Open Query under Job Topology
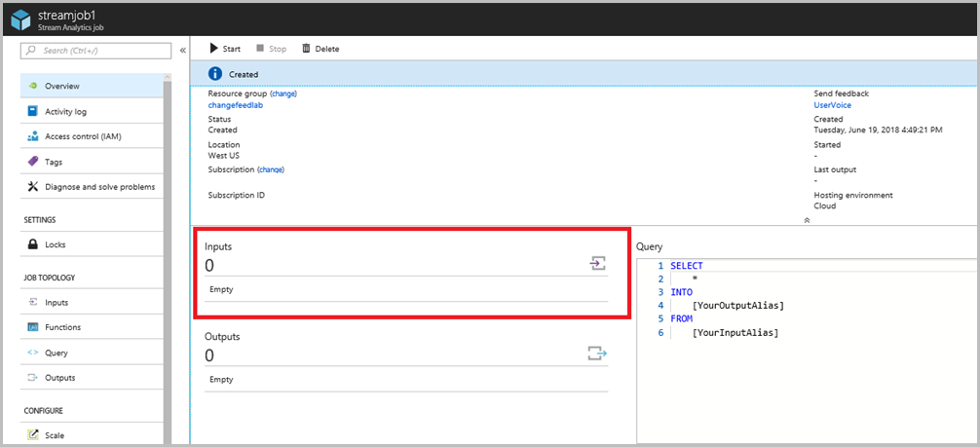This screenshot has width=980, height=447. tap(92, 353)
